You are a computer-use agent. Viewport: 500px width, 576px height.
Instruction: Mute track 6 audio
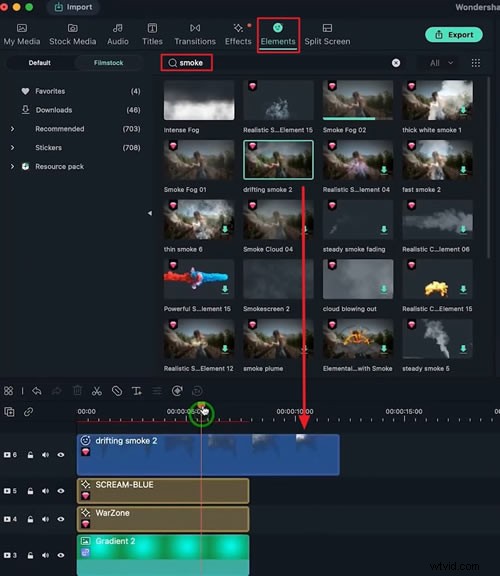coord(45,455)
